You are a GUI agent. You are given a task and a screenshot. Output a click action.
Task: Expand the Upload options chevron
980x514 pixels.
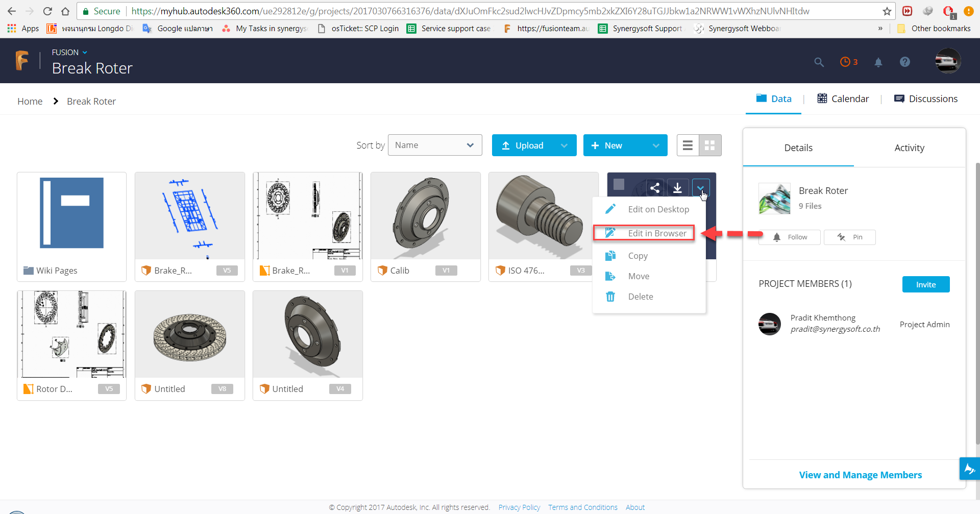tap(565, 145)
